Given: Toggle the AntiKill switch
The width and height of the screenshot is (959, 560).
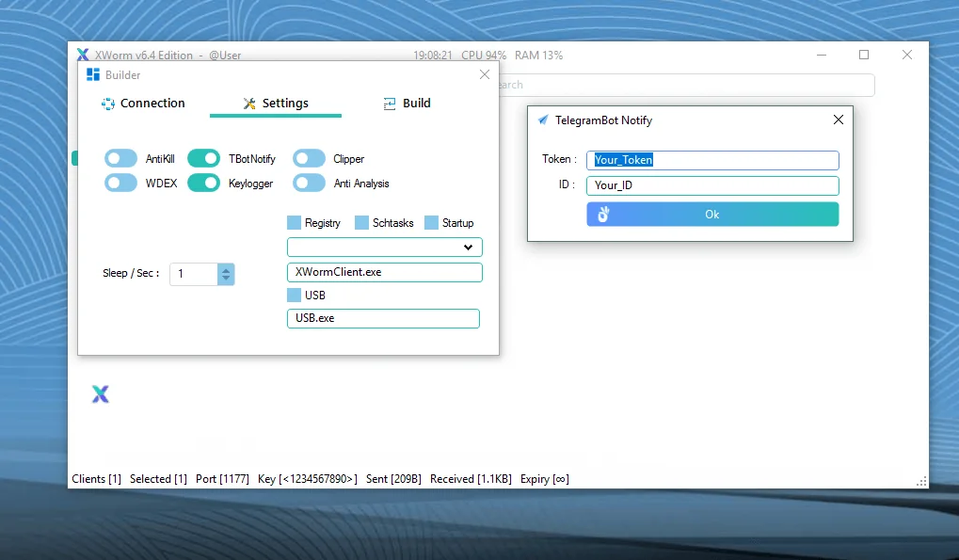Looking at the screenshot, I should pyautogui.click(x=120, y=158).
